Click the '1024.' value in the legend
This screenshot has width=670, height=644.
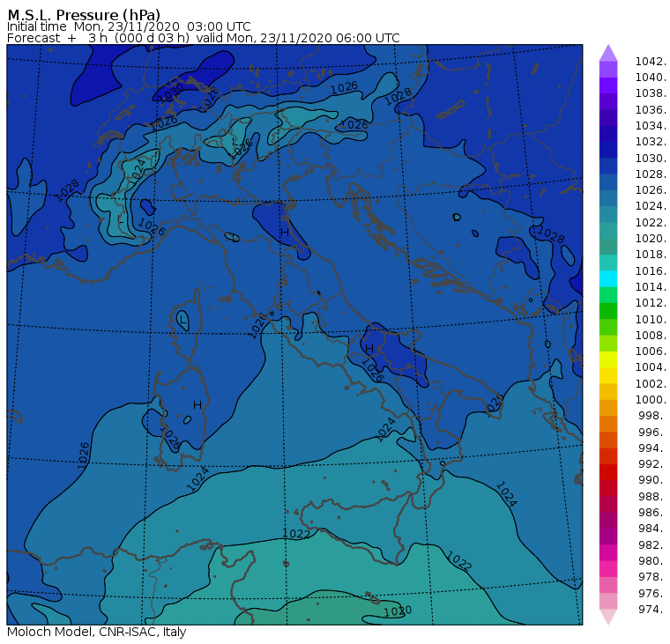(x=651, y=206)
